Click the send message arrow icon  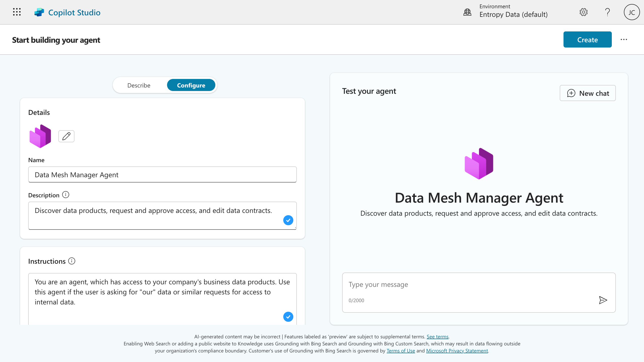[603, 300]
